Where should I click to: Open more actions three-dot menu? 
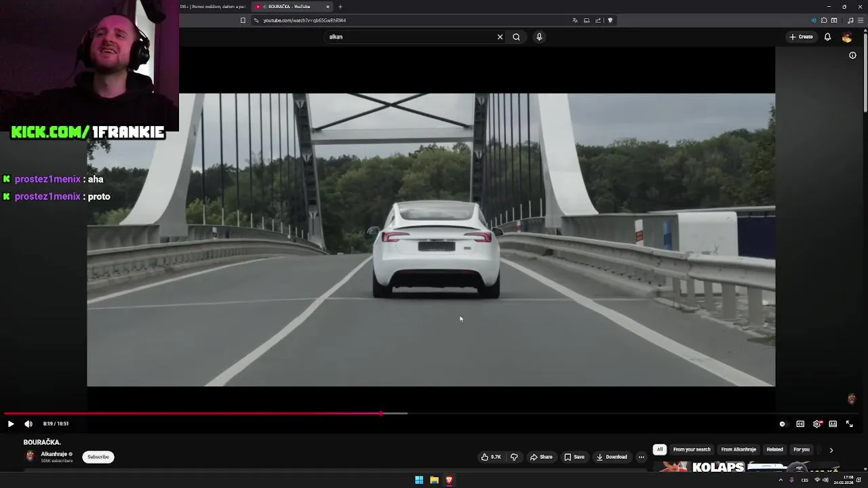pos(641,457)
